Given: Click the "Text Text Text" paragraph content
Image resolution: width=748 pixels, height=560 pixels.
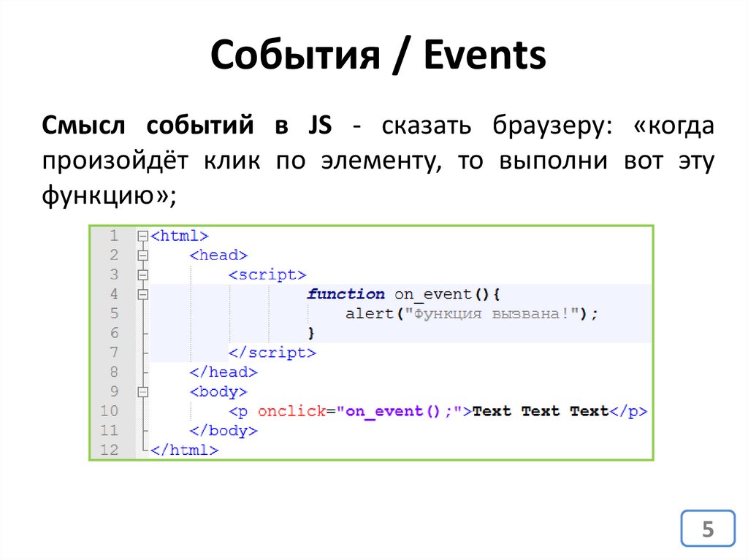Looking at the screenshot, I should (541, 411).
